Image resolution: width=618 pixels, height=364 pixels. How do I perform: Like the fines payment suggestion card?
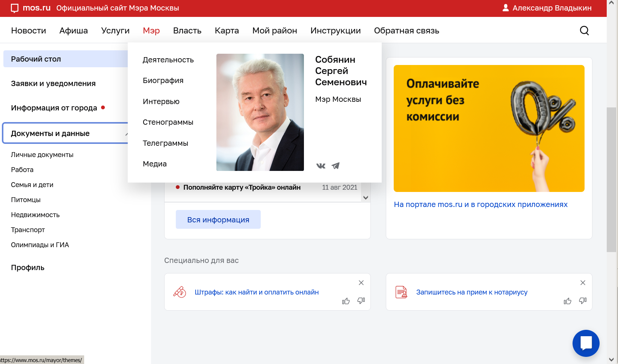(x=346, y=301)
